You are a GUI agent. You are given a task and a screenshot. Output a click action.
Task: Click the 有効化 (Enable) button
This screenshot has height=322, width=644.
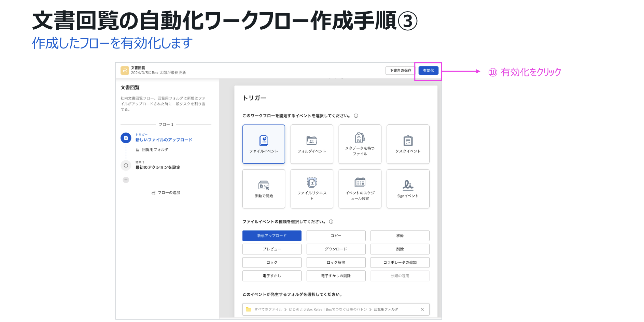tap(428, 71)
